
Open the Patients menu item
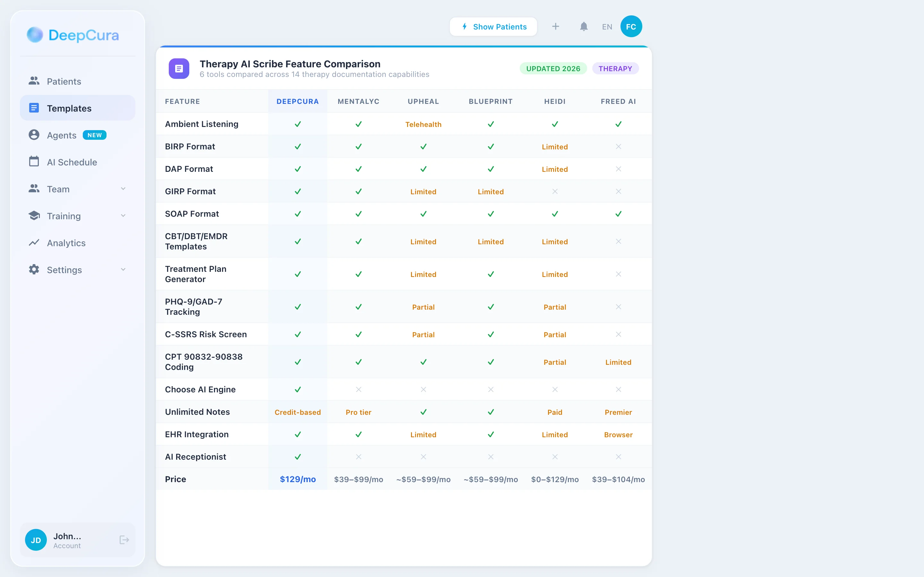(64, 81)
